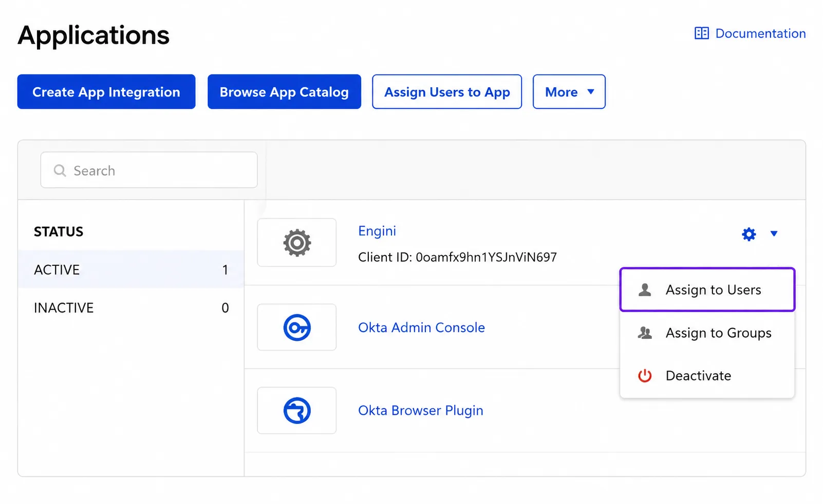The height and width of the screenshot is (504, 823).
Task: Open Okta Admin Console link
Action: [x=421, y=327]
